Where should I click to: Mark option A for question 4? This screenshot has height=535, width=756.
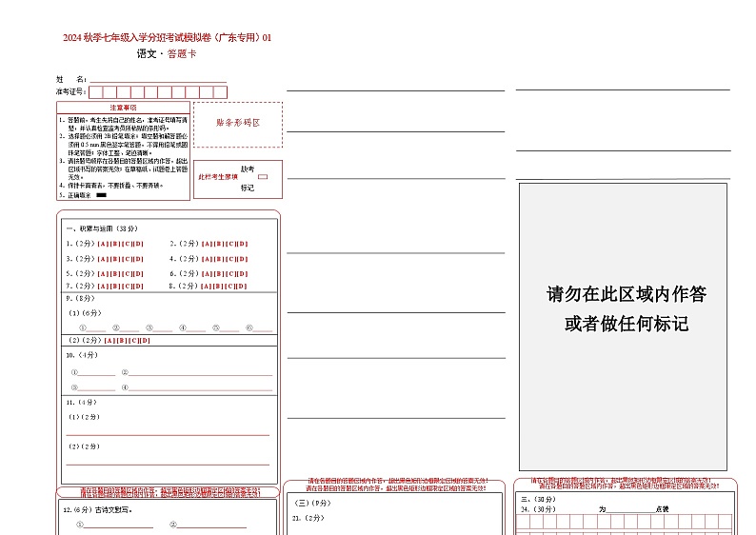tap(208, 259)
